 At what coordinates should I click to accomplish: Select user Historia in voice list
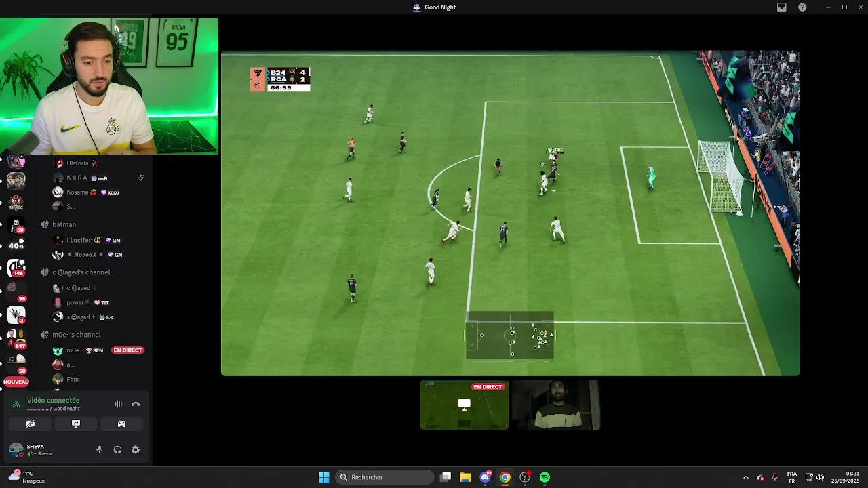coord(77,163)
